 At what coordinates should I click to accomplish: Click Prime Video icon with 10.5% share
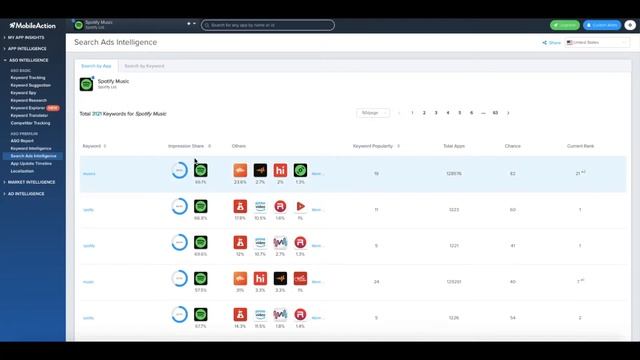pyautogui.click(x=260, y=206)
